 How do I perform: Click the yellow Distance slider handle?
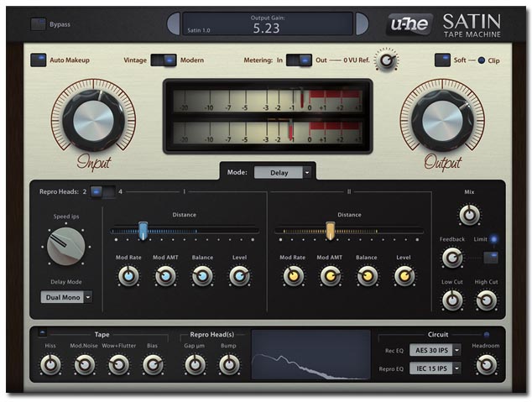click(x=331, y=231)
